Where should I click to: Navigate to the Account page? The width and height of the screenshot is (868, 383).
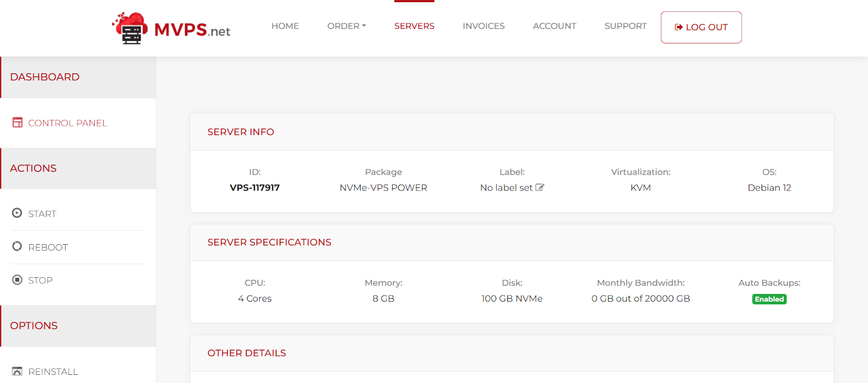pos(554,26)
